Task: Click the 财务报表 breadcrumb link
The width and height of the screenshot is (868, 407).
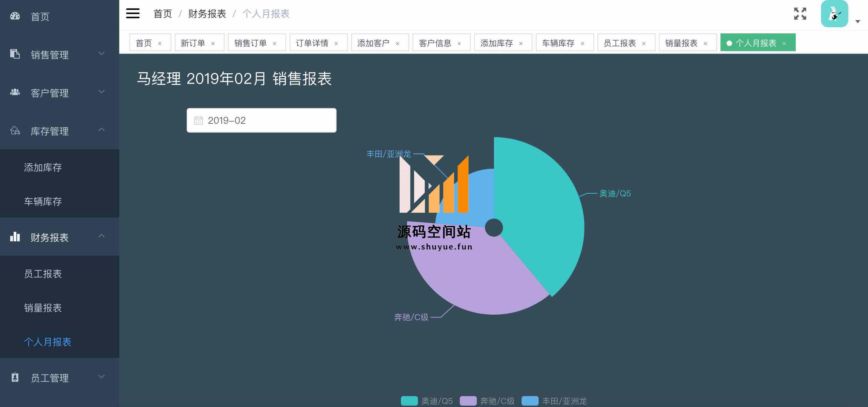Action: (x=207, y=14)
